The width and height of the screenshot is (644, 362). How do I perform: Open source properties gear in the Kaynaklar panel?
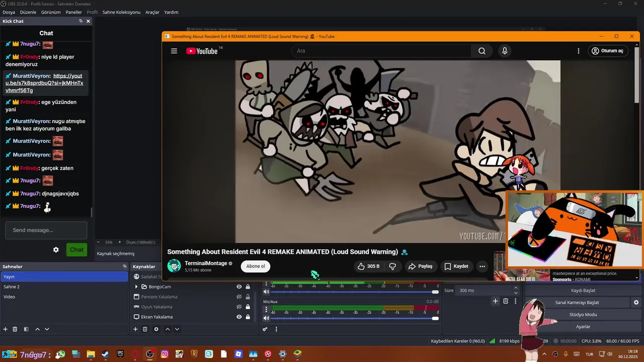(156, 329)
